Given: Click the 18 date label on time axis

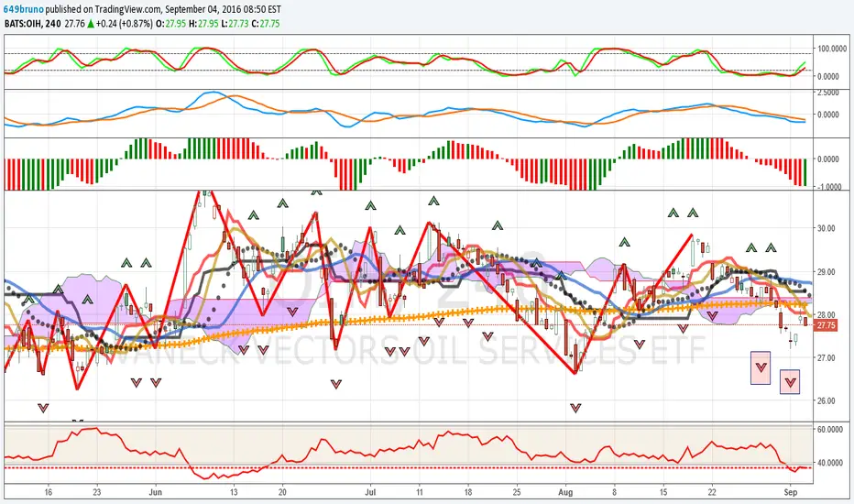Looking at the screenshot, I should coord(468,492).
